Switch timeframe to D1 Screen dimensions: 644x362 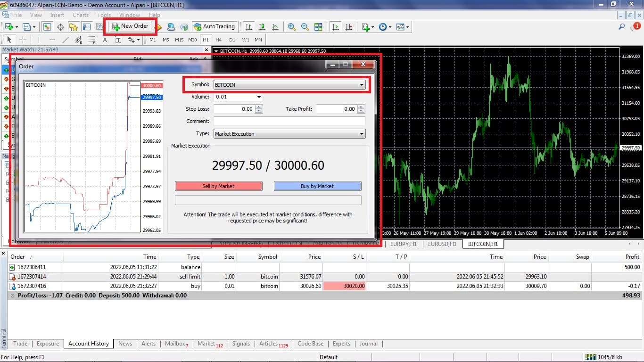pos(232,40)
